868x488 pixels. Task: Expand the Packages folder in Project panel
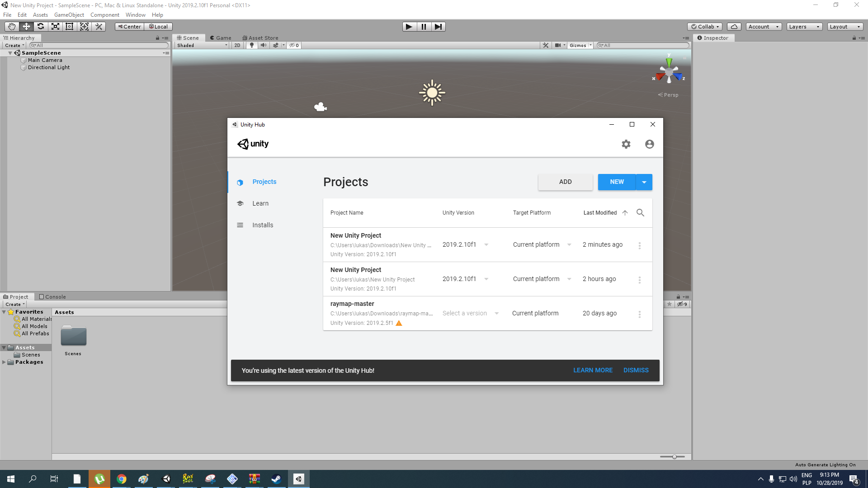(x=4, y=362)
